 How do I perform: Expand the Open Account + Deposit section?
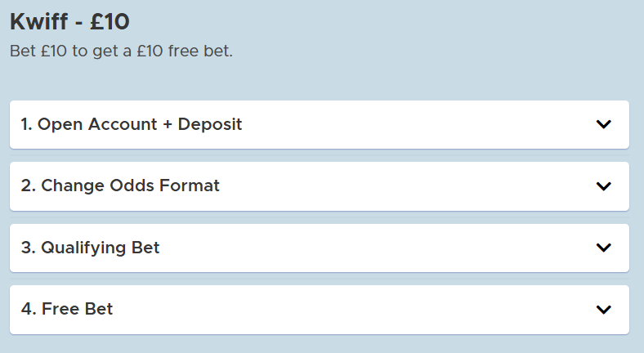tap(319, 124)
